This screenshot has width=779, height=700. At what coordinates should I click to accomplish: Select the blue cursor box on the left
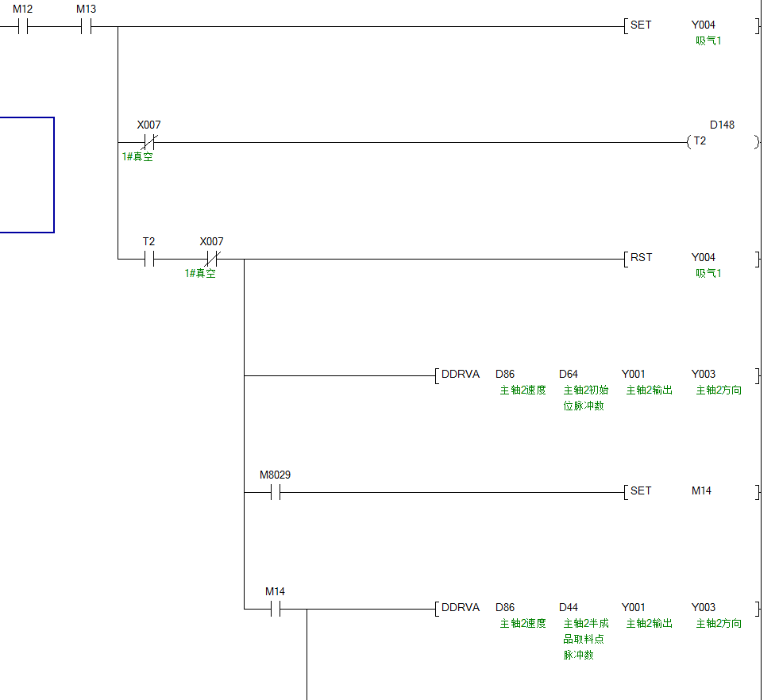(26, 175)
